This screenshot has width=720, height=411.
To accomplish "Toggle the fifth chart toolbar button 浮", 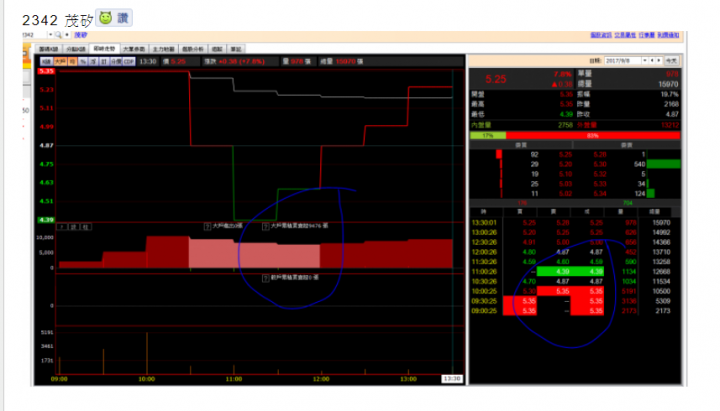I will pyautogui.click(x=93, y=61).
